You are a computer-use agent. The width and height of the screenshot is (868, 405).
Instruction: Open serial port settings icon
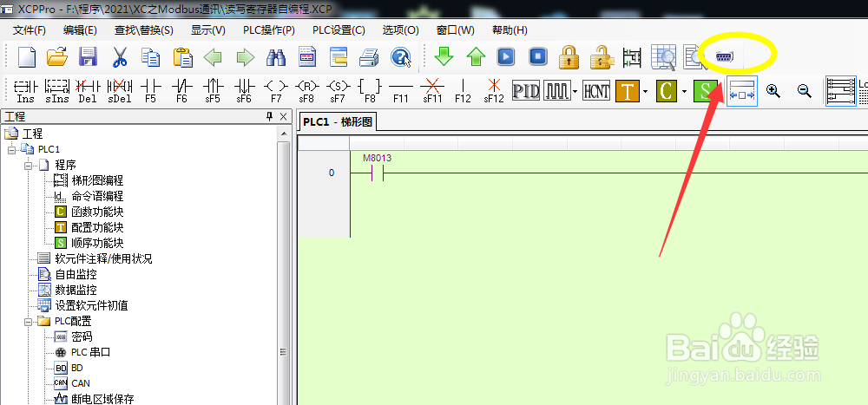(x=724, y=57)
